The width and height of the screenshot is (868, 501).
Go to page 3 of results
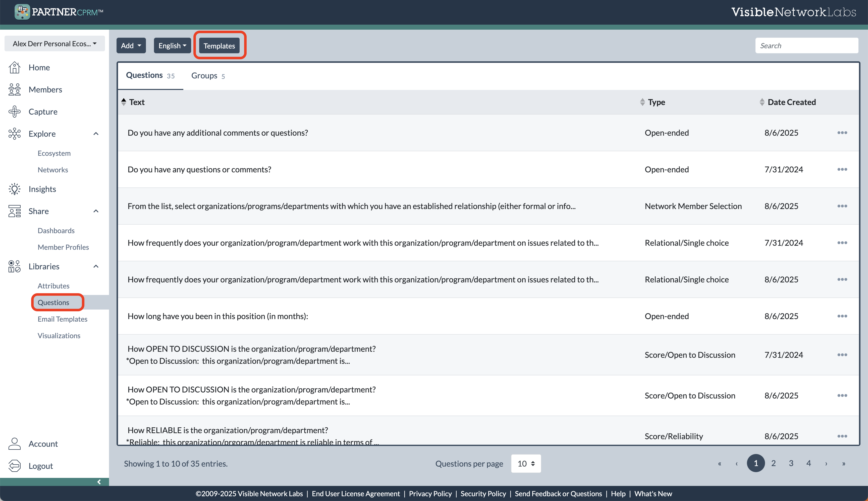[x=791, y=463]
